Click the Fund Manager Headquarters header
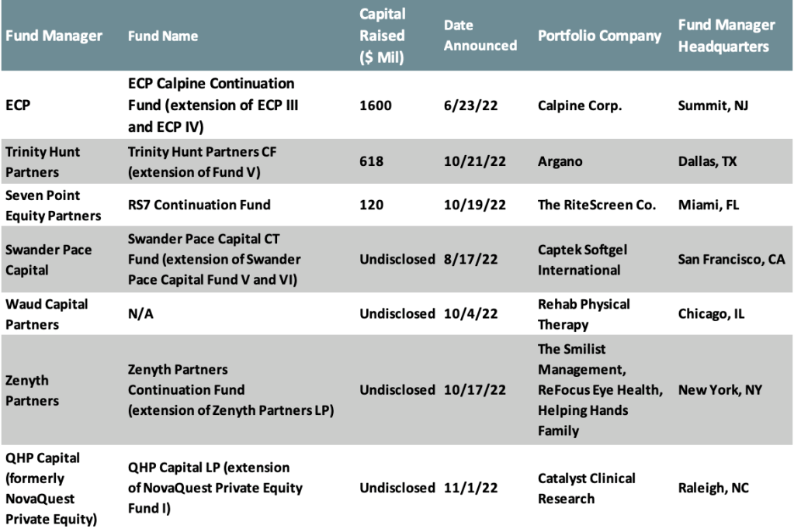The height and width of the screenshot is (532, 794). [726, 36]
